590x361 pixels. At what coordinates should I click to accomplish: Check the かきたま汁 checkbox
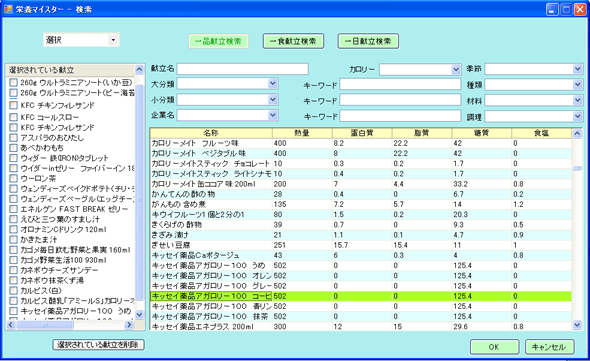pos(14,239)
